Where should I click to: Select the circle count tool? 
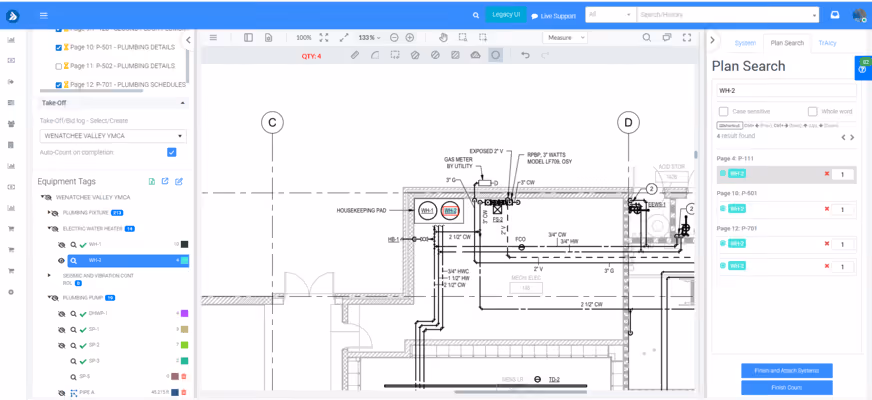496,55
